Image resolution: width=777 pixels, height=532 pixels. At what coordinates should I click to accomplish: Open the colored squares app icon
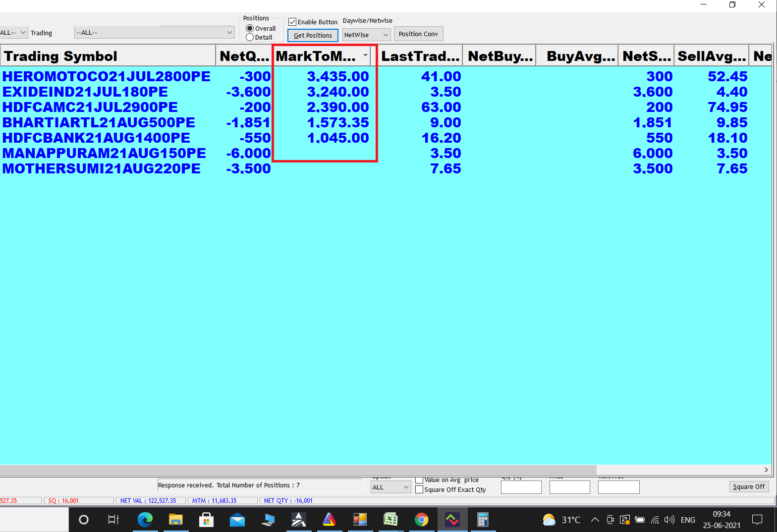pyautogui.click(x=360, y=520)
